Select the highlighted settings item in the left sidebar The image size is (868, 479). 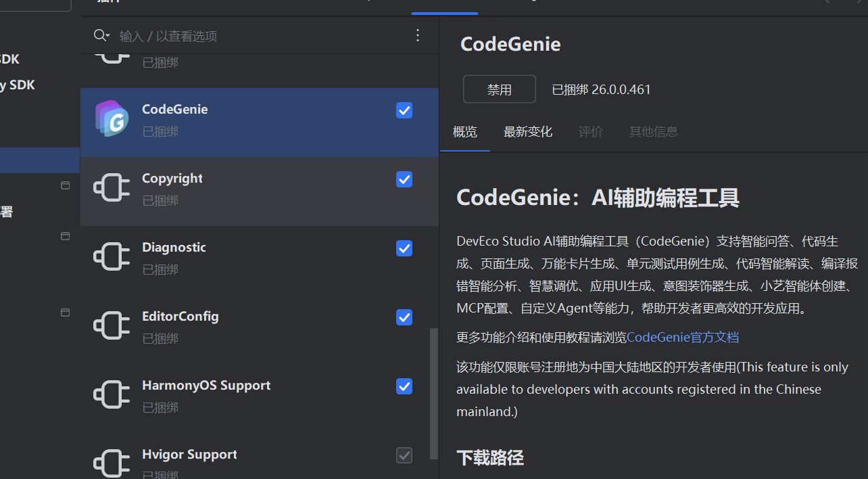pyautogui.click(x=40, y=160)
